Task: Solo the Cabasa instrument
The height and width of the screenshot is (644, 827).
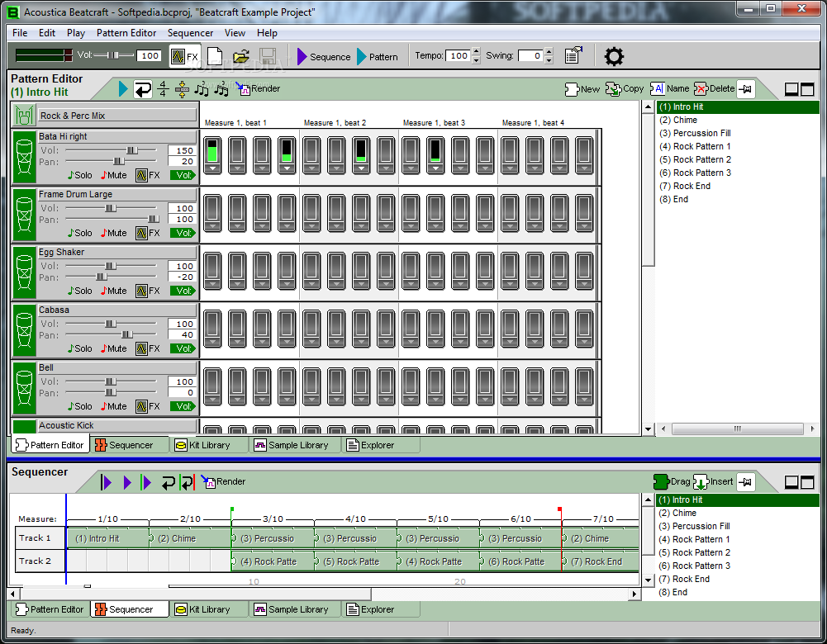Action: coord(79,349)
